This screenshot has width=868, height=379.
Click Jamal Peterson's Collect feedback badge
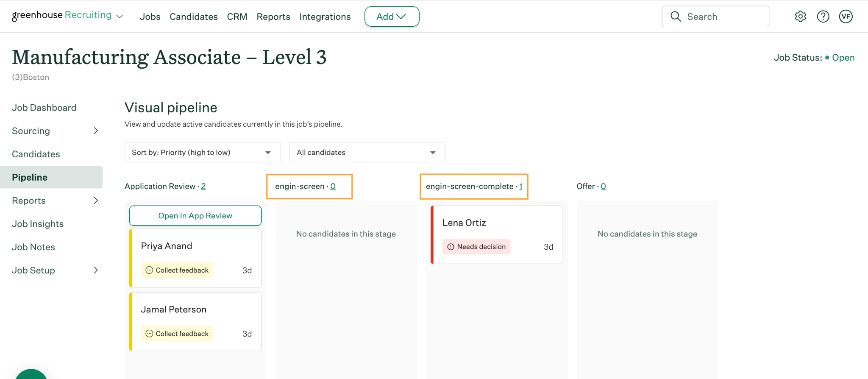pyautogui.click(x=177, y=334)
